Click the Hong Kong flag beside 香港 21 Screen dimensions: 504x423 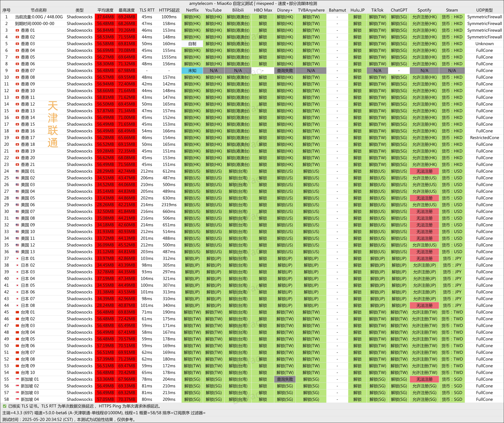pyautogui.click(x=17, y=165)
